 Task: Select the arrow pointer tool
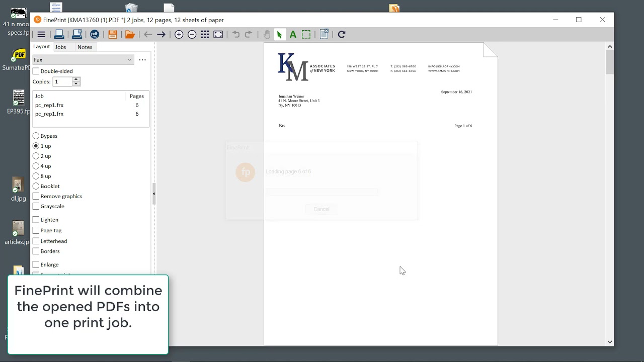coord(279,34)
